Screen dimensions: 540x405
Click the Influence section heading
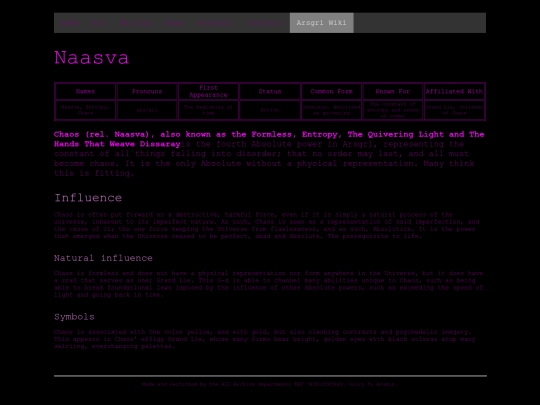[88, 198]
